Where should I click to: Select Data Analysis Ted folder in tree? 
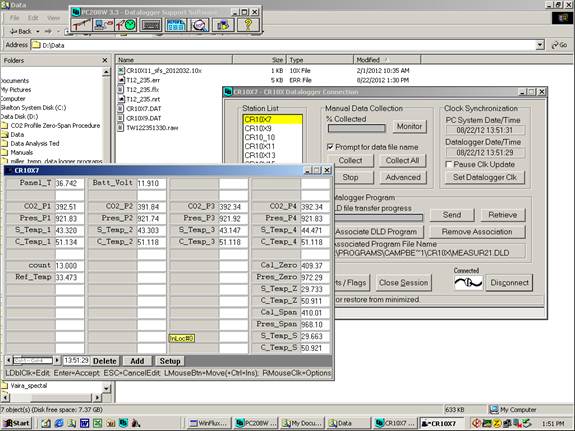point(35,143)
